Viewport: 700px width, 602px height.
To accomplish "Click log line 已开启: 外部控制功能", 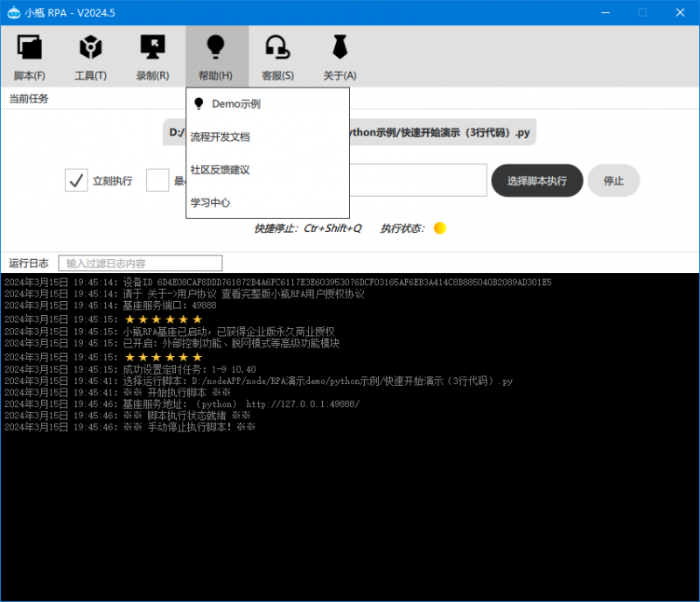I will point(171,343).
